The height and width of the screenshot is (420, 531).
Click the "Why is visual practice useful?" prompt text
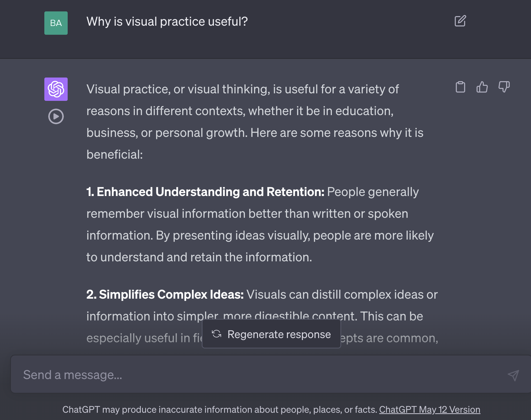(167, 22)
